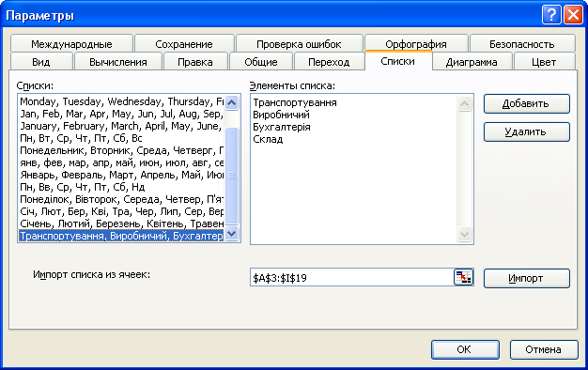Select the Січень, Лютий, Березень list
588x370 pixels.
121,224
